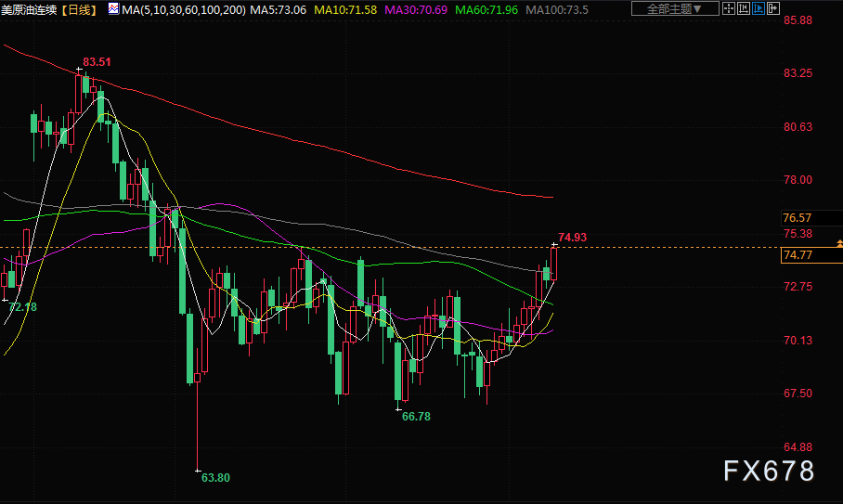Click the MA(5,10,30,60,100,200) indicator settings text
Screen dimensions: 843x504
tap(184, 9)
